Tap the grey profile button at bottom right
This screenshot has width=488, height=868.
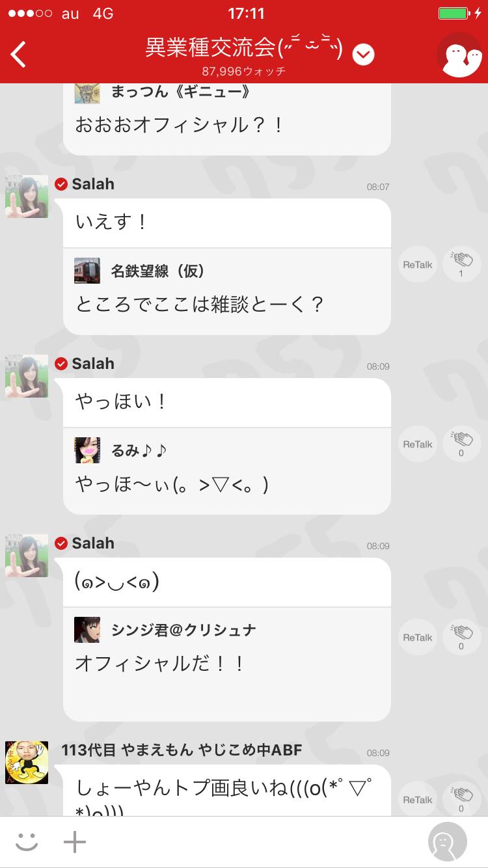(448, 842)
